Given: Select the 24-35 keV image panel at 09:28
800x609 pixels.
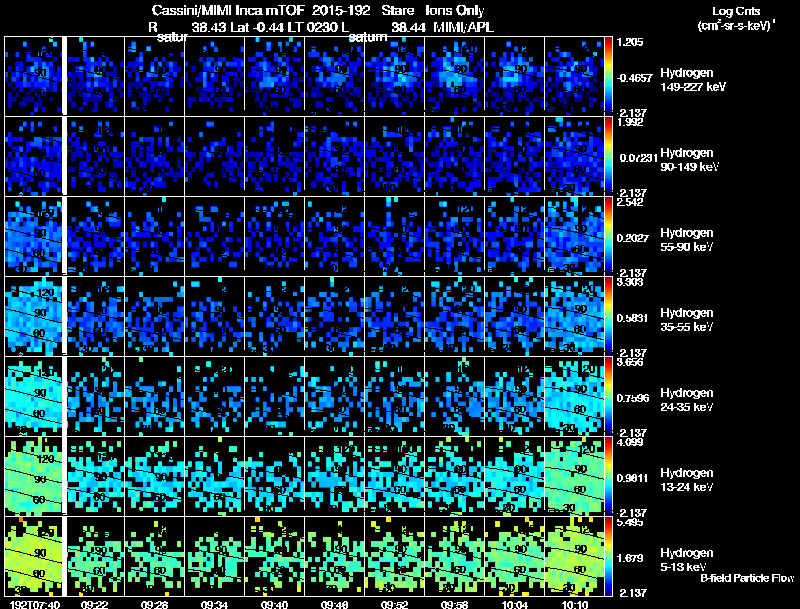Looking at the screenshot, I should pyautogui.click(x=155, y=396).
